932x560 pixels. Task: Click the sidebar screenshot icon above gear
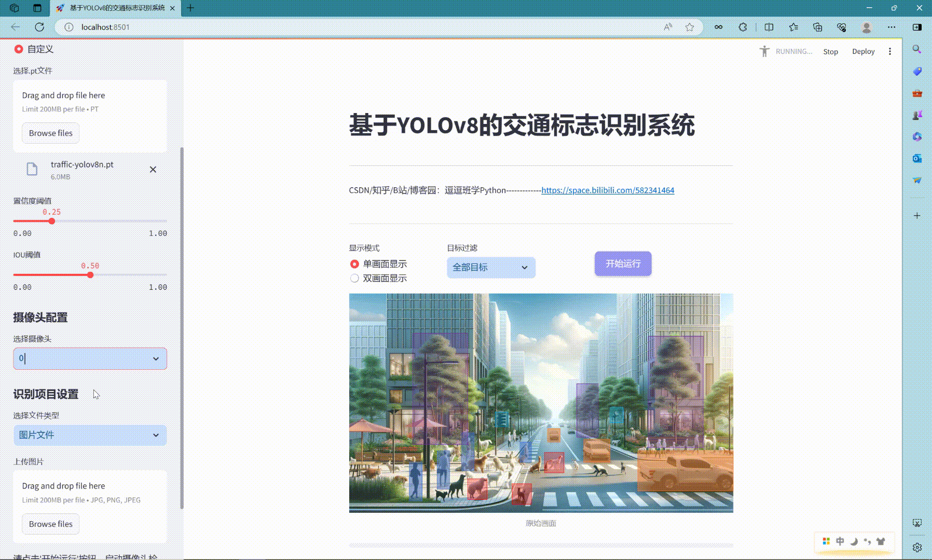point(917,523)
